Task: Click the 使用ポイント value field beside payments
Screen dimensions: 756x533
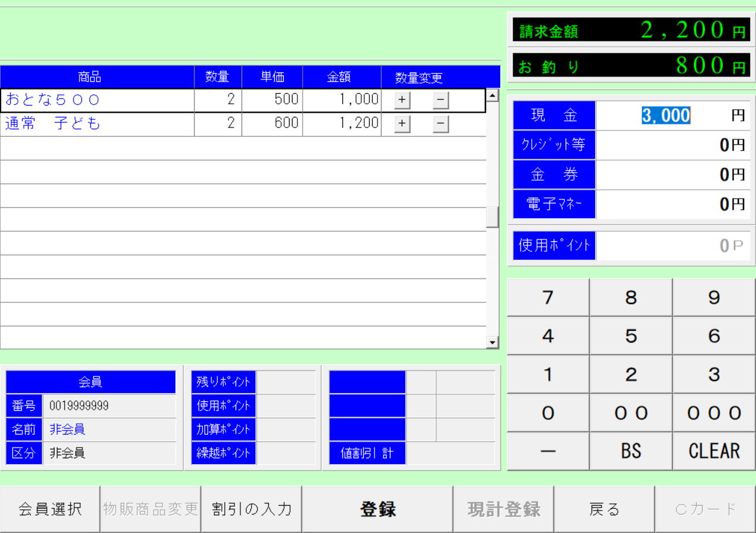Action: point(673,245)
